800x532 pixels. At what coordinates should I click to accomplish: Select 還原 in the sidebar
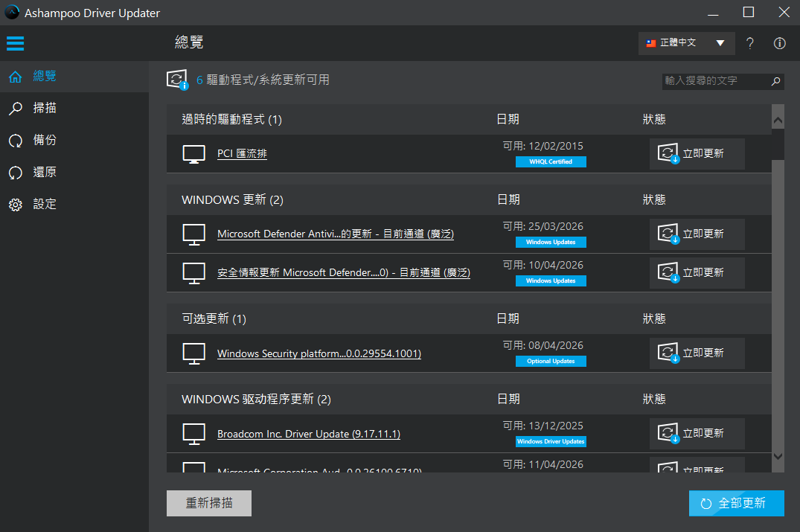[74, 173]
